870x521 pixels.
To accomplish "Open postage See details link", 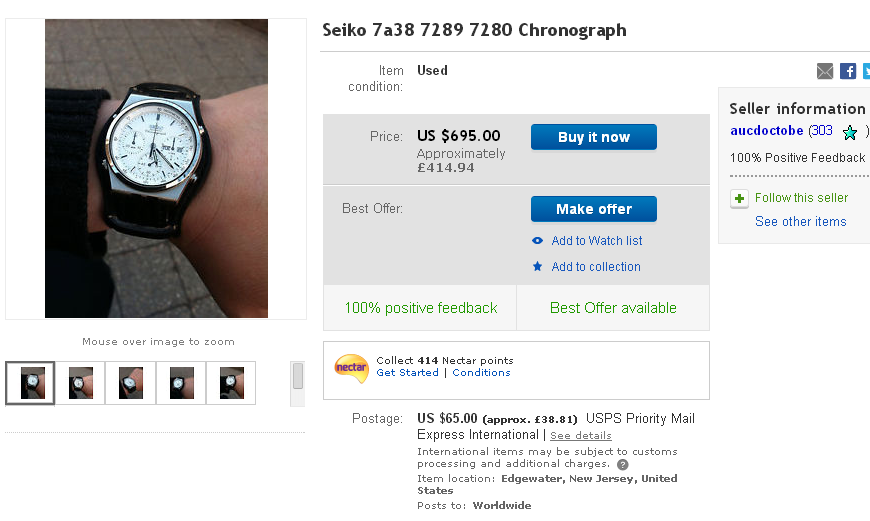I will coord(580,436).
